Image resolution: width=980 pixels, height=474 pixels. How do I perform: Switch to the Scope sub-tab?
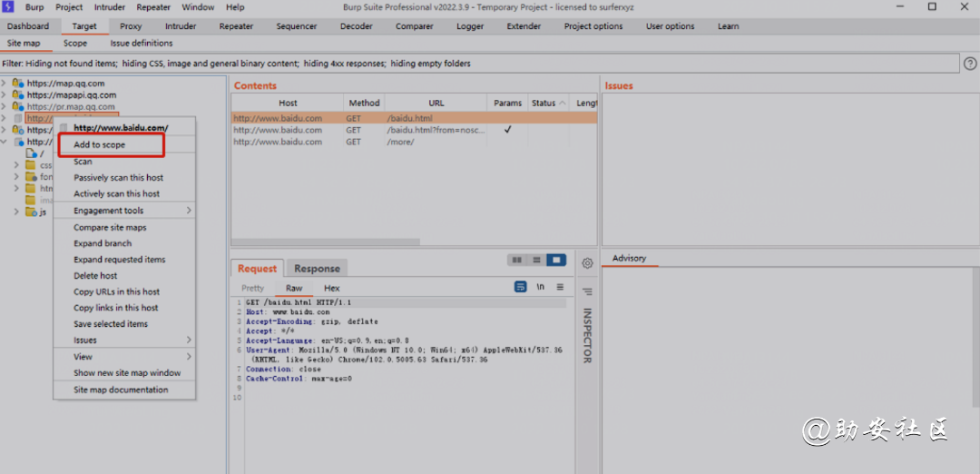pos(75,44)
